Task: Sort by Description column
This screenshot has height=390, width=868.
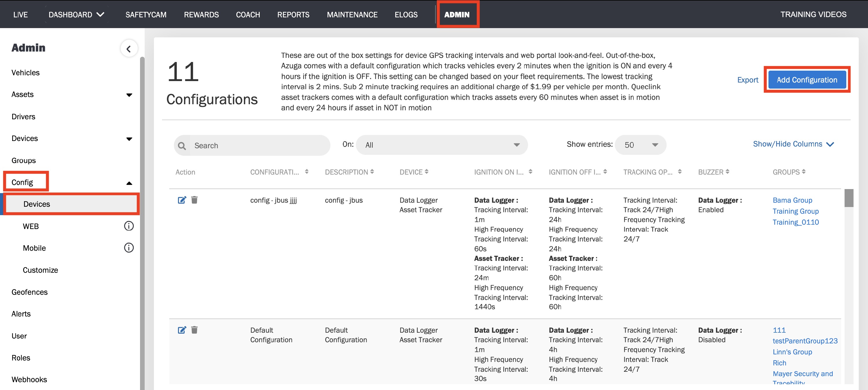Action: [x=372, y=172]
